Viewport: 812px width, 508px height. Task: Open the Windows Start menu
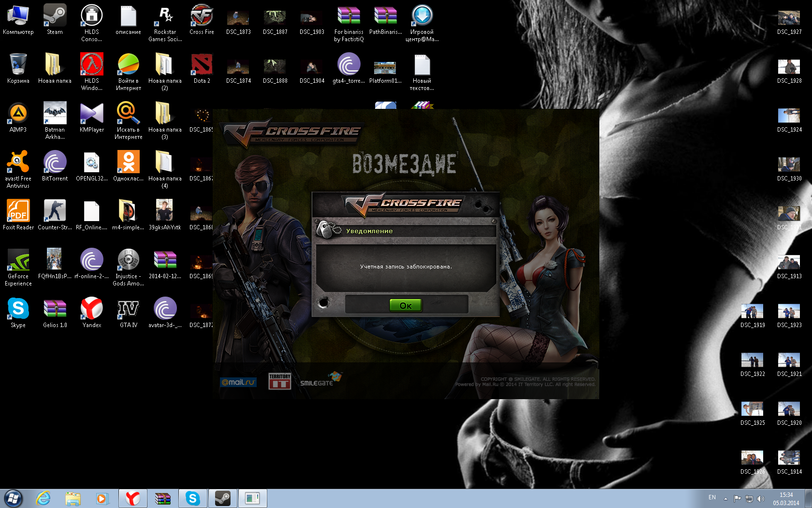tap(13, 498)
